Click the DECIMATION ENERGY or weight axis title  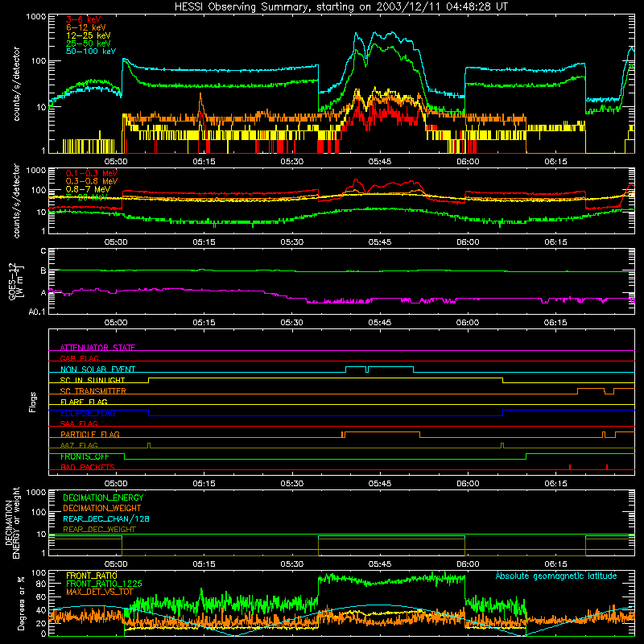tap(12, 523)
